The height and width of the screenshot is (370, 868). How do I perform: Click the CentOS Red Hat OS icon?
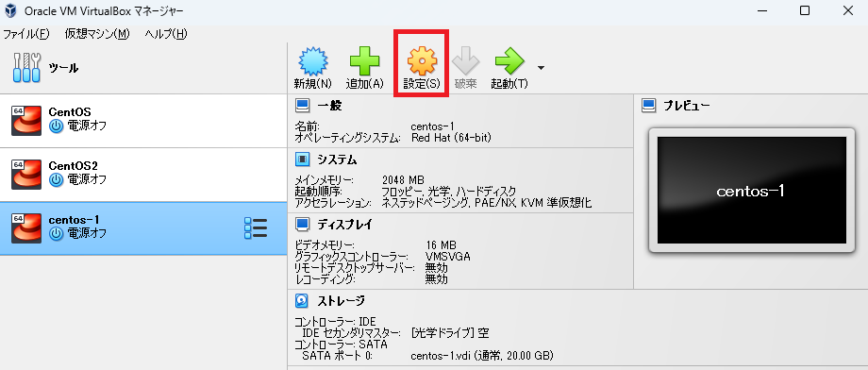point(26,120)
